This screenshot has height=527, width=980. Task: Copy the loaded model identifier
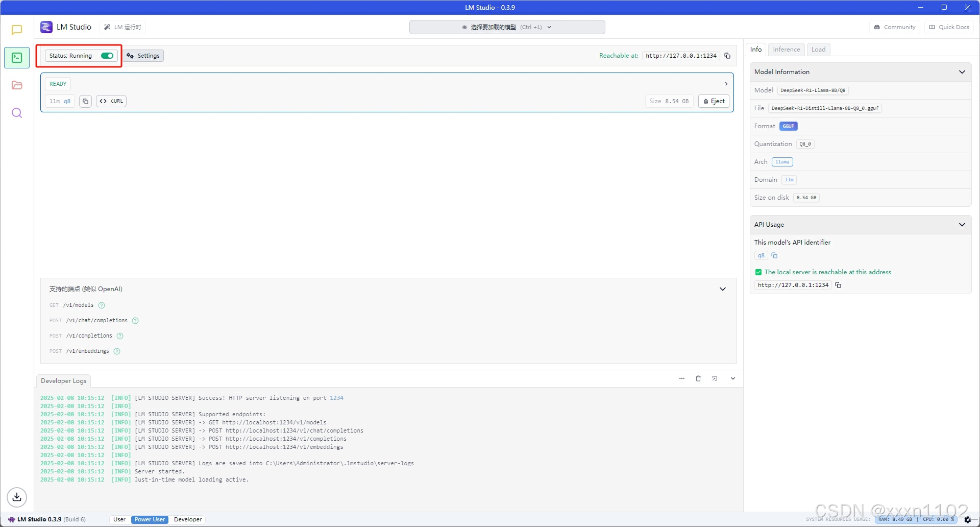point(85,101)
